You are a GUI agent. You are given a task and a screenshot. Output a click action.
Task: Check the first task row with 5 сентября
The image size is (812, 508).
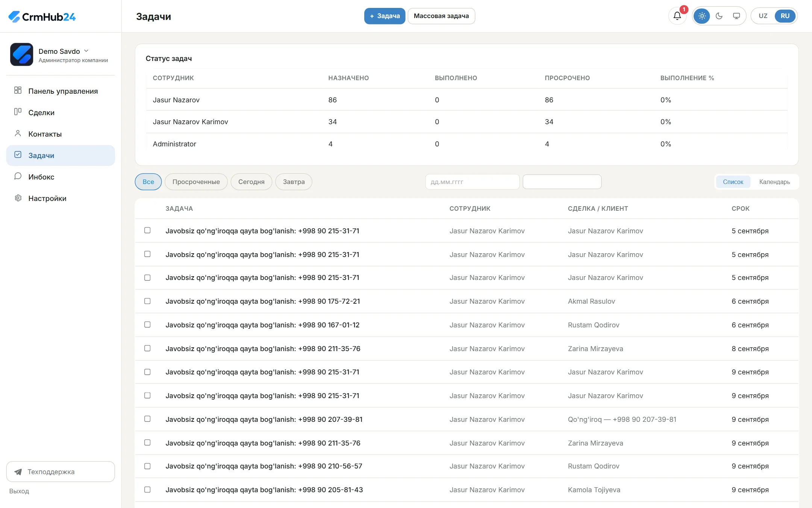[147, 230]
